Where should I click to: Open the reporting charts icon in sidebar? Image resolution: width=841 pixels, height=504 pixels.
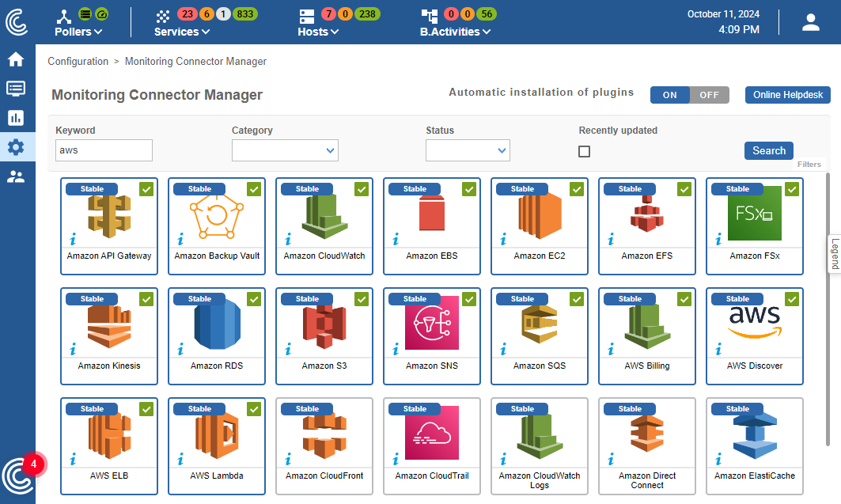(16, 117)
